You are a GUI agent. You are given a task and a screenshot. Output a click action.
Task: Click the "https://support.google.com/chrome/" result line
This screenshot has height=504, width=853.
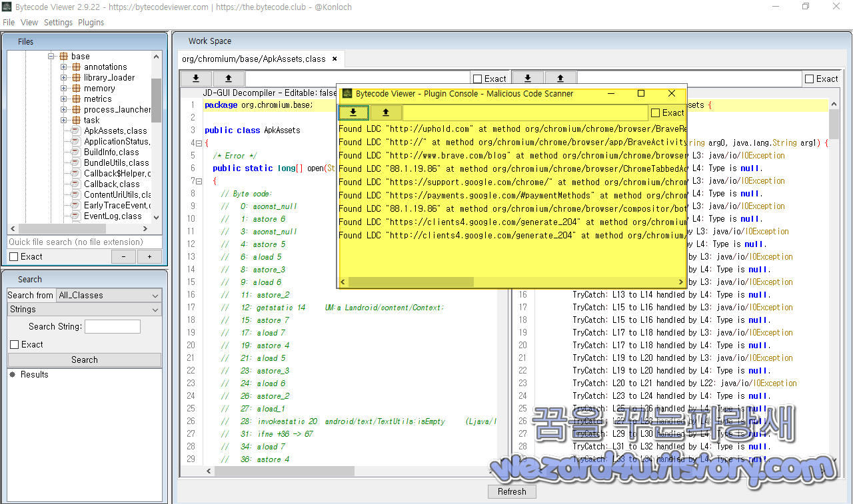512,182
